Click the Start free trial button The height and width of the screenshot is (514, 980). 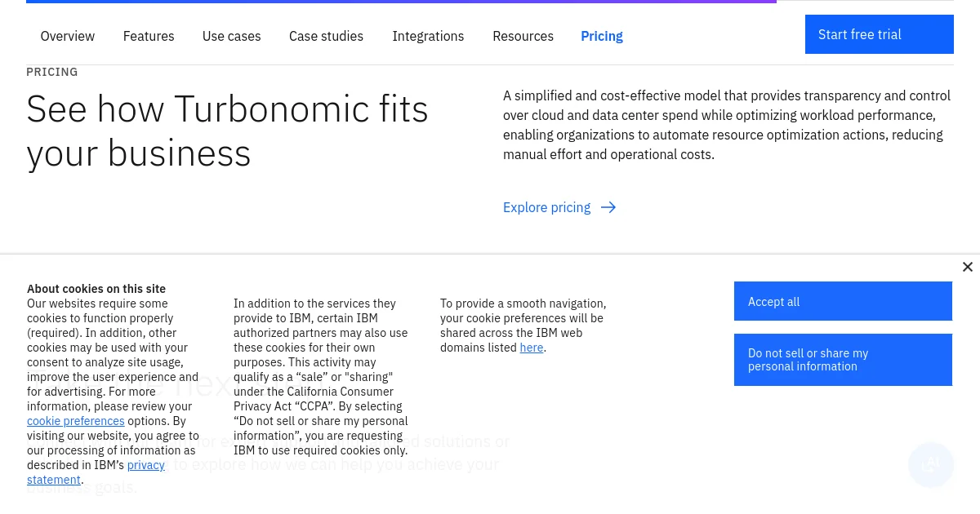coord(880,34)
